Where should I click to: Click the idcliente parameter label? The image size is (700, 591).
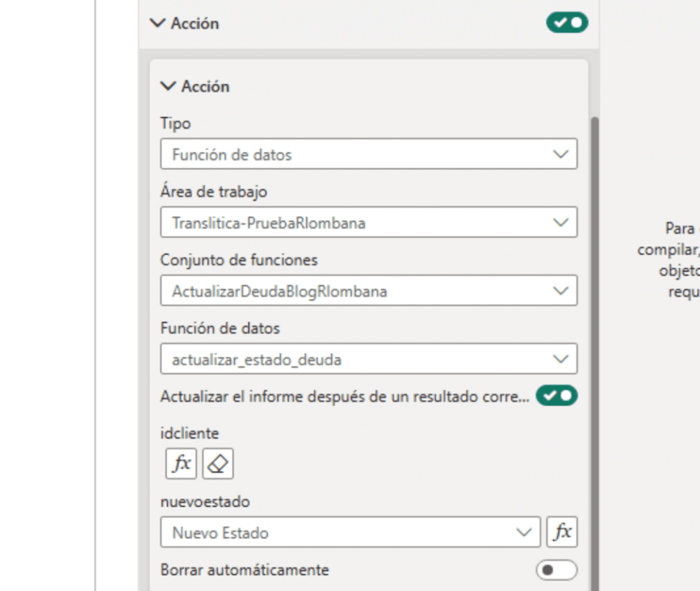click(189, 433)
